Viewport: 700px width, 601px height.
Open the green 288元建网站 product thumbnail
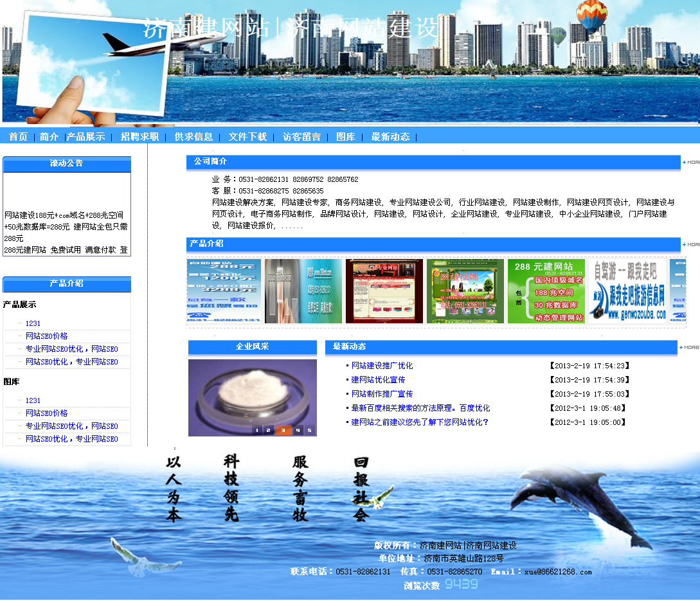pyautogui.click(x=546, y=291)
